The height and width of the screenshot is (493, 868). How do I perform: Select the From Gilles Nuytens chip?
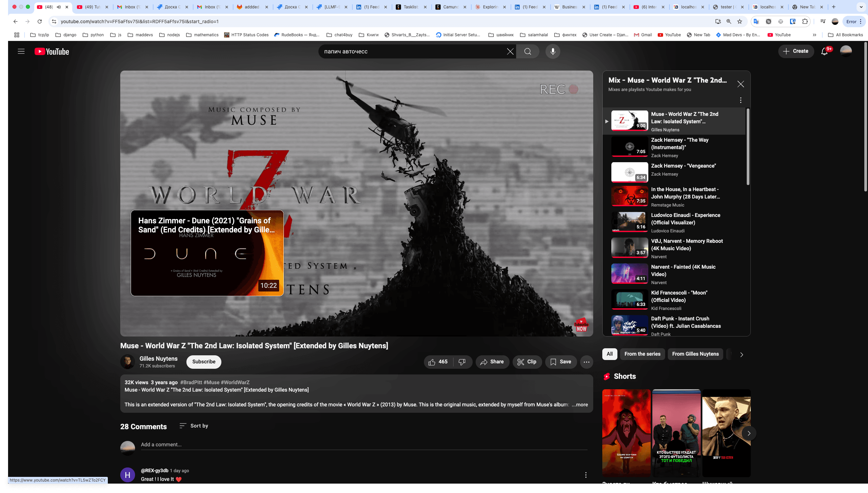pos(695,354)
